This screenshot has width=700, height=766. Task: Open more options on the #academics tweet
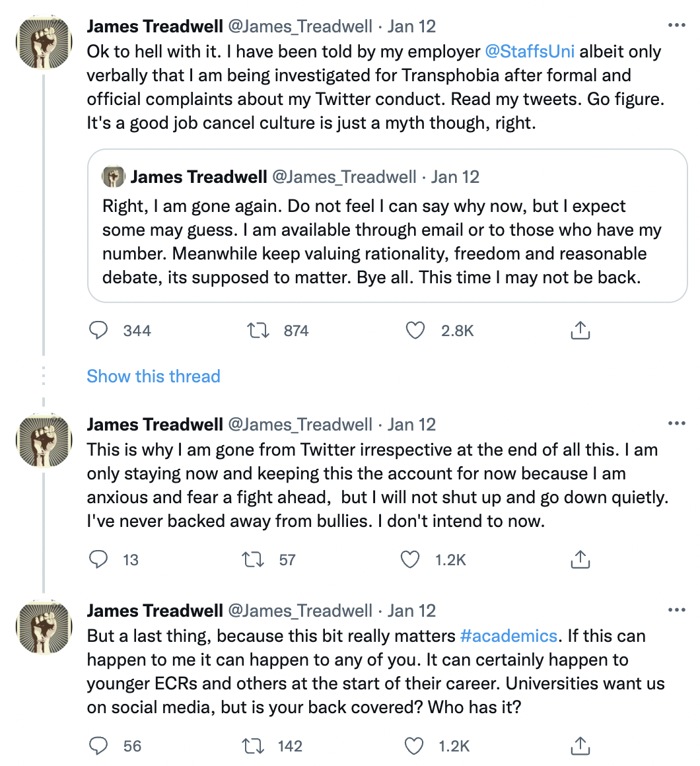click(676, 609)
